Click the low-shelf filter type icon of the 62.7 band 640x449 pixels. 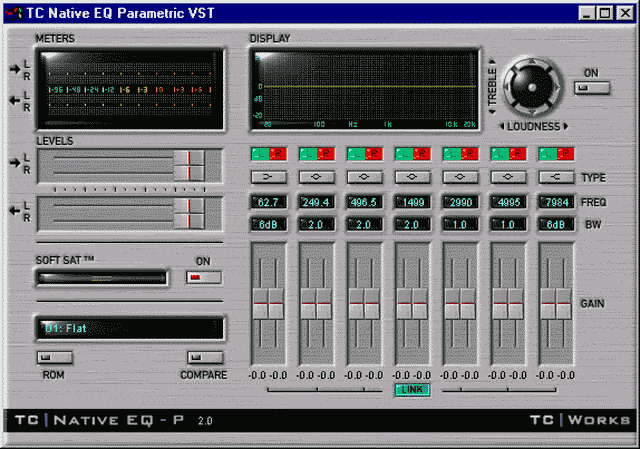(x=269, y=177)
